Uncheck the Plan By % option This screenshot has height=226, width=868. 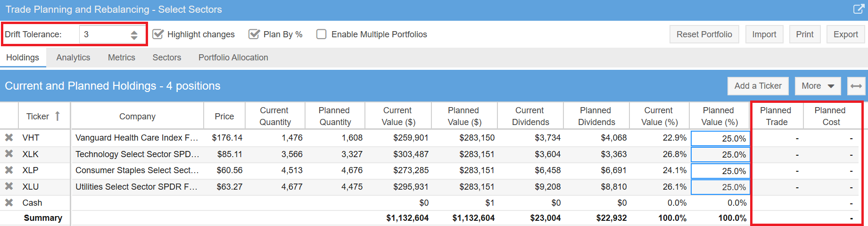[x=254, y=34]
